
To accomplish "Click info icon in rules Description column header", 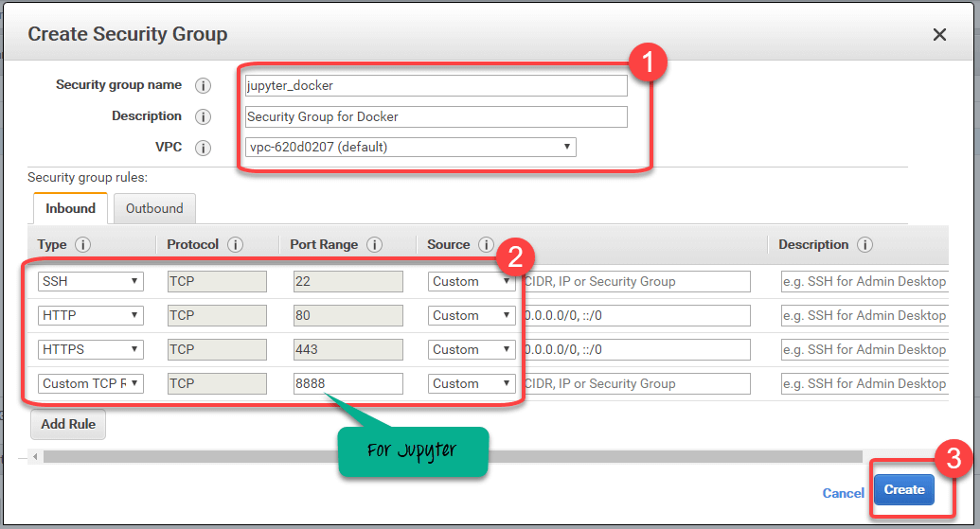I will [x=864, y=245].
